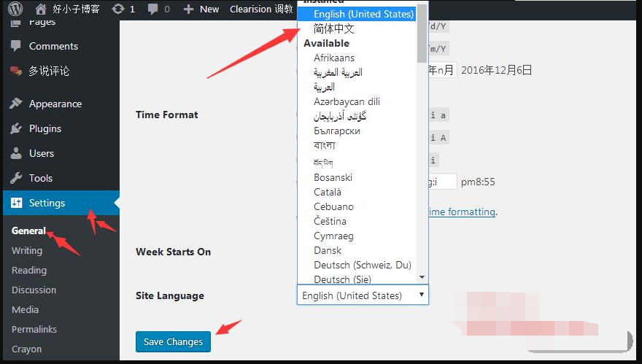Open Users via its person icon

click(16, 153)
